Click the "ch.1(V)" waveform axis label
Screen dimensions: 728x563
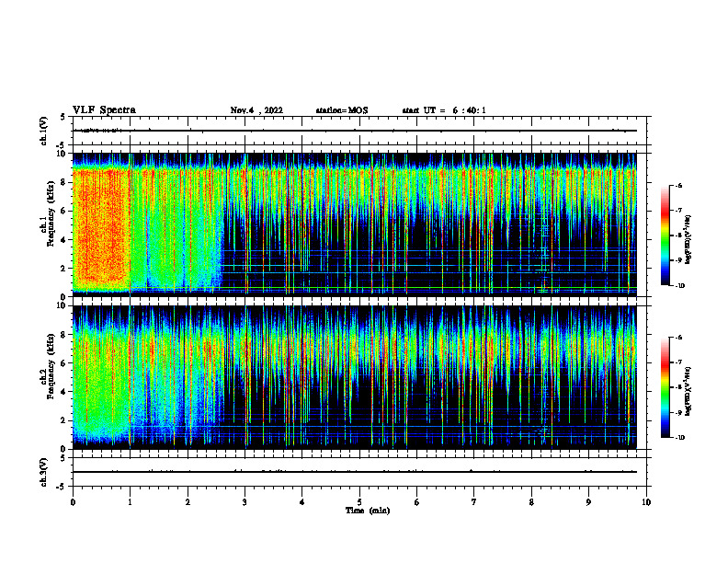[x=44, y=131]
